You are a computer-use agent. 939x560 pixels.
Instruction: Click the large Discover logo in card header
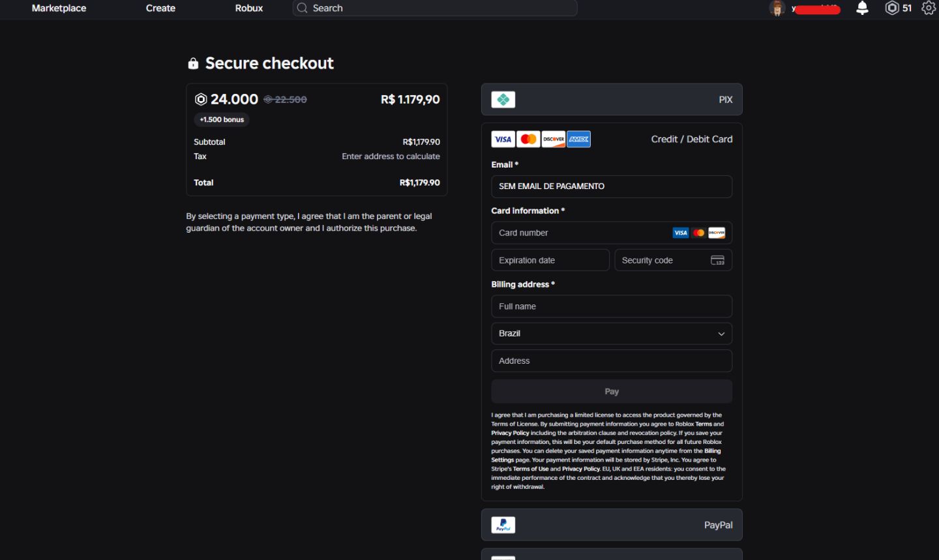click(554, 140)
